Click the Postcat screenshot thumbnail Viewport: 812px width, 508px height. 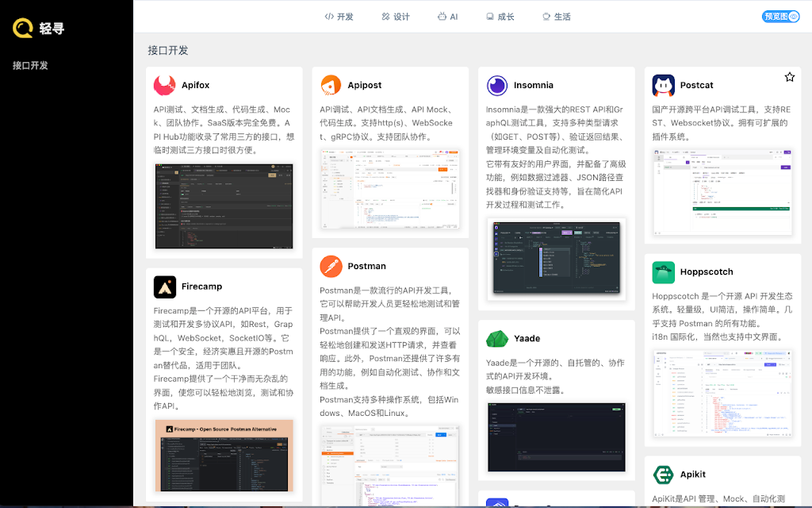click(x=722, y=192)
